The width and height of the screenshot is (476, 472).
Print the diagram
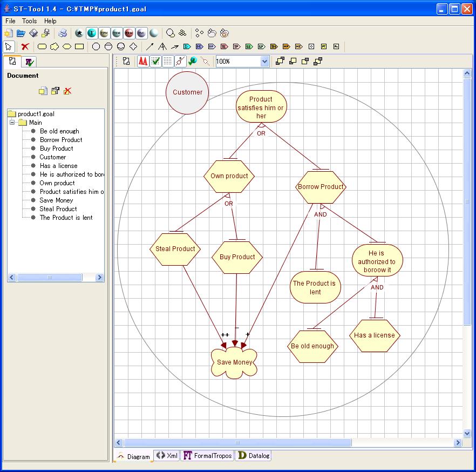(x=63, y=33)
